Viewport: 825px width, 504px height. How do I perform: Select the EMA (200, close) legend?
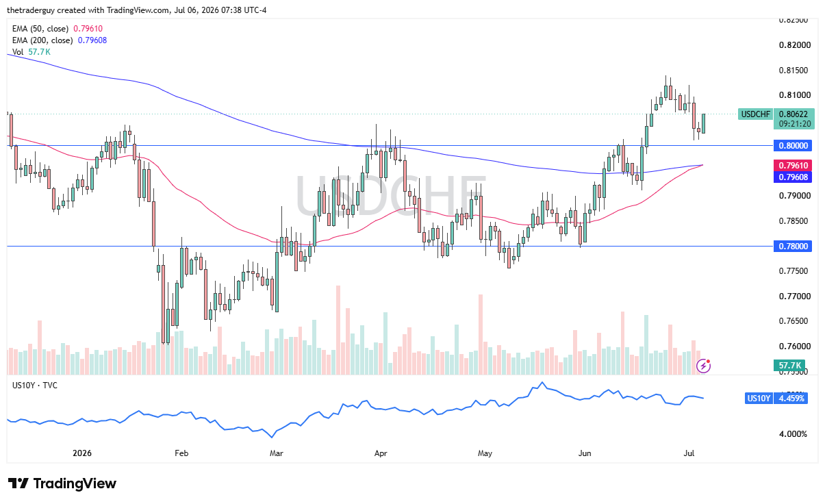tap(60, 40)
